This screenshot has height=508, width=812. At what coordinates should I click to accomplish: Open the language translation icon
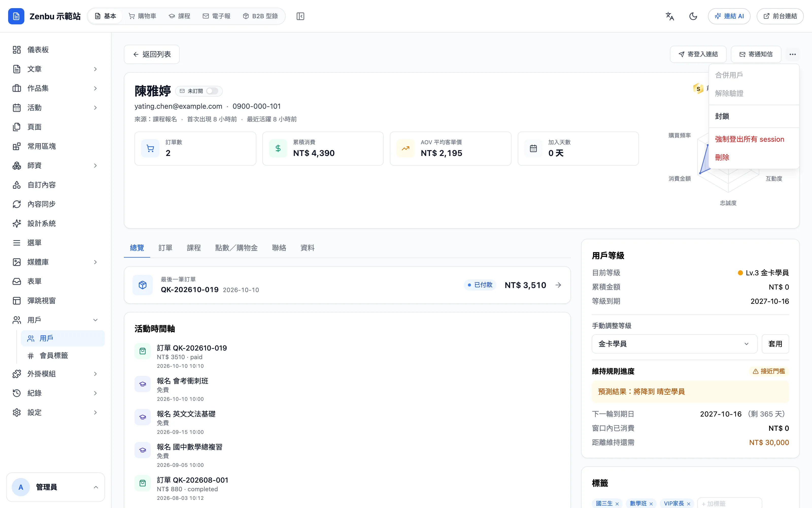670,16
